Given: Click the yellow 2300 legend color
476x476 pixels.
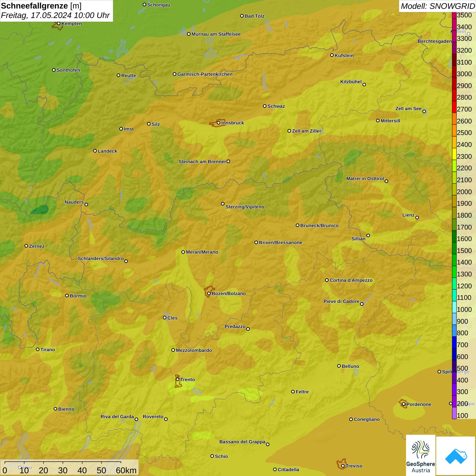Looking at the screenshot, I should coord(454,154).
